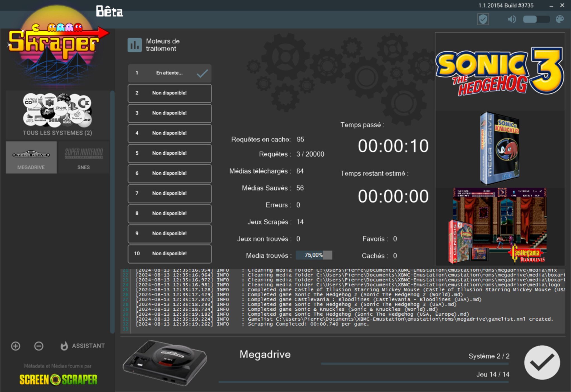Screen dimensions: 571x392
Task: Open the palette theme icon
Action: (560, 19)
